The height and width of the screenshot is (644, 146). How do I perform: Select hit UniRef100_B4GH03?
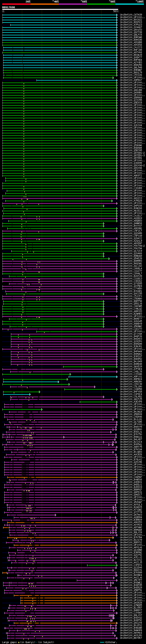[x=131, y=339]
